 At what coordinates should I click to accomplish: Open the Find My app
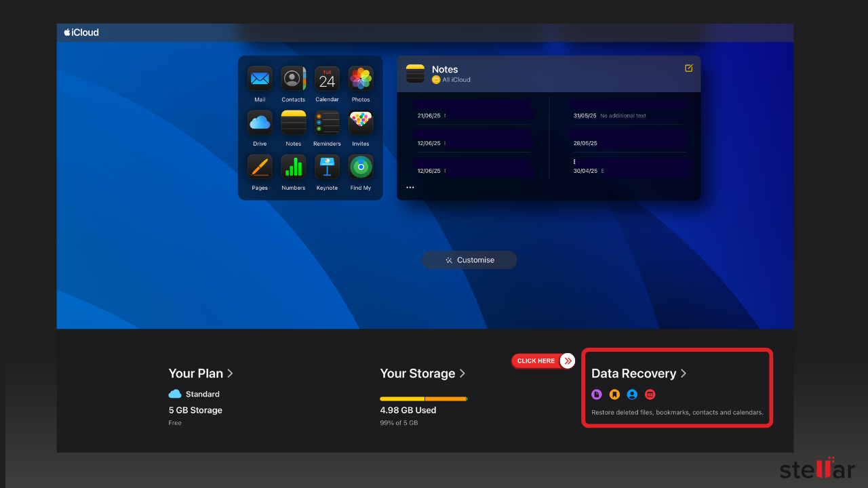point(361,167)
